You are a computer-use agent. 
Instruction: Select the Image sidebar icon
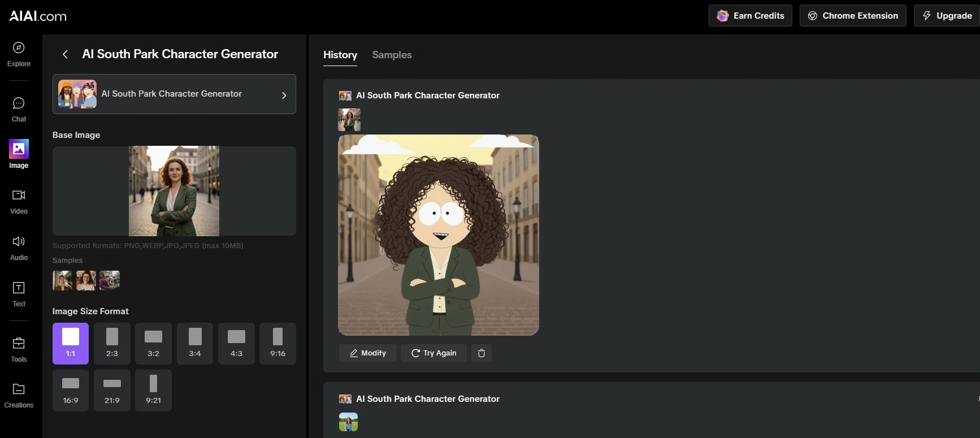19,149
